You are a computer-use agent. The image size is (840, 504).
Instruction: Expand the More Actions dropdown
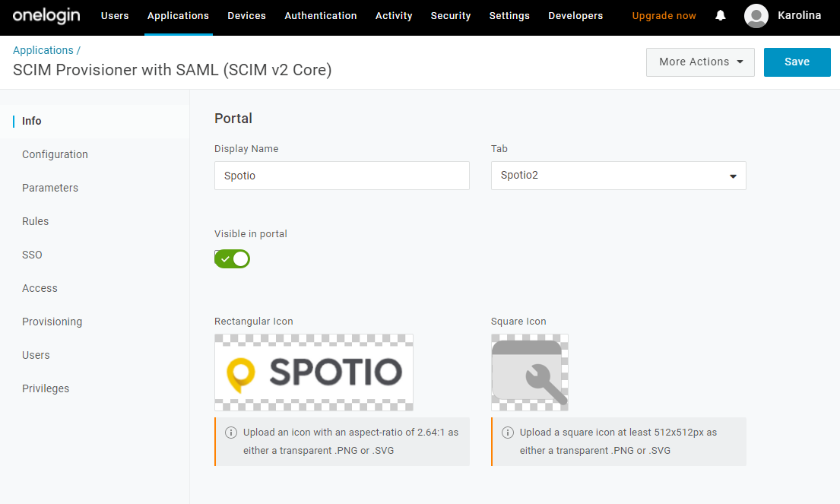coord(700,62)
